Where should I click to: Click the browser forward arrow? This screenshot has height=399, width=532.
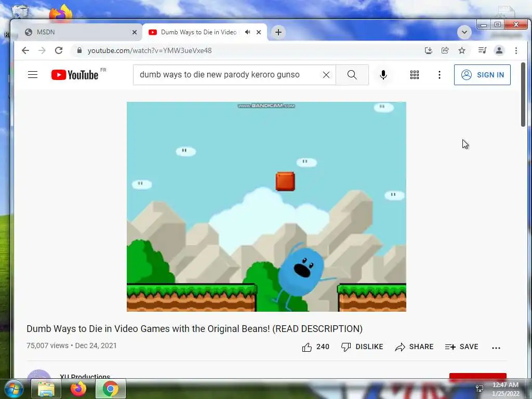pos(42,50)
